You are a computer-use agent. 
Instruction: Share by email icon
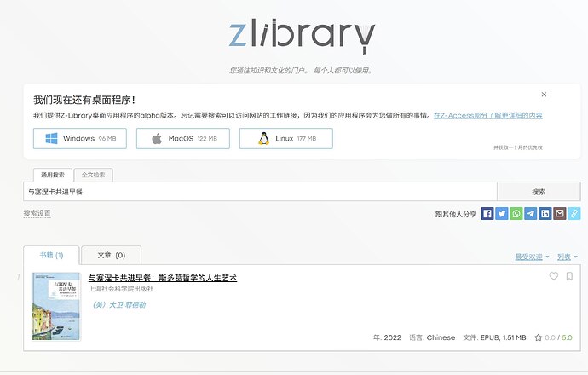(560, 214)
